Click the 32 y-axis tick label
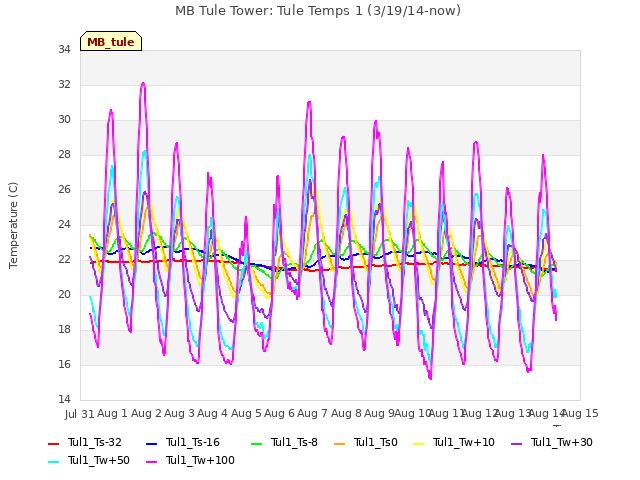Screen dimensions: 640x480 click(64, 84)
